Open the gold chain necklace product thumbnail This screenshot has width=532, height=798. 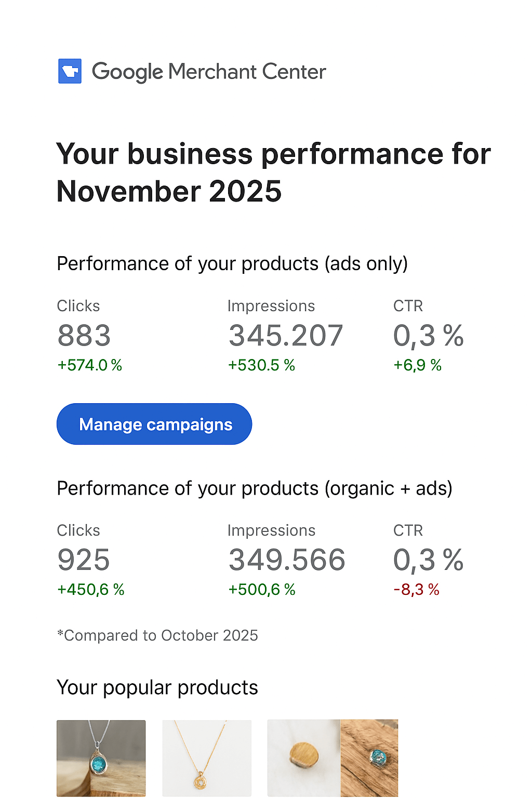point(207,757)
